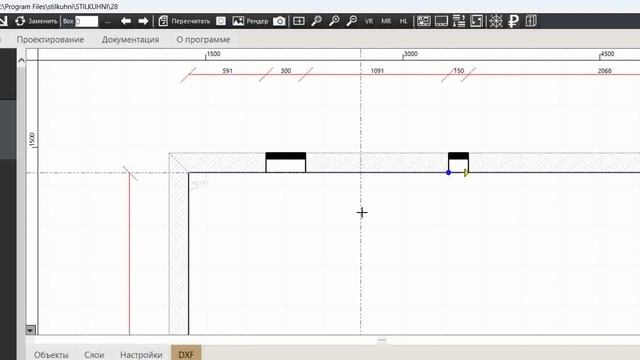Click the left arrow undo icon
This screenshot has width=640, height=360.
(x=126, y=21)
